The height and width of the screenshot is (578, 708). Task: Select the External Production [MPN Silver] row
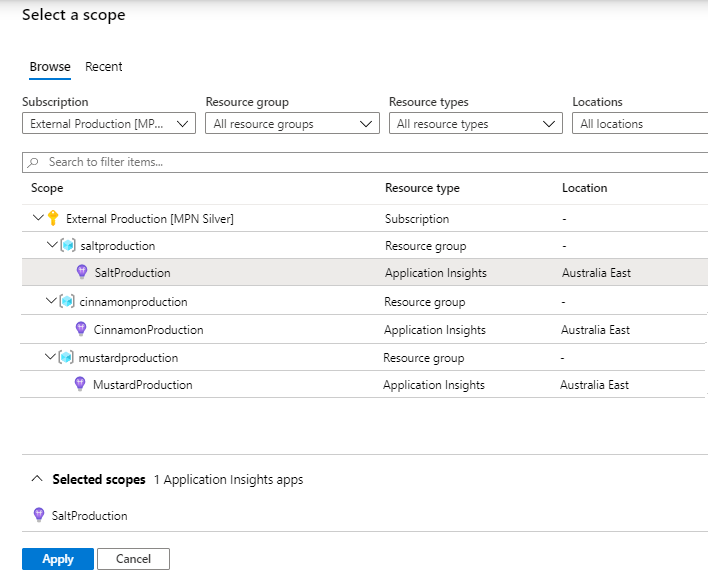(x=365, y=218)
